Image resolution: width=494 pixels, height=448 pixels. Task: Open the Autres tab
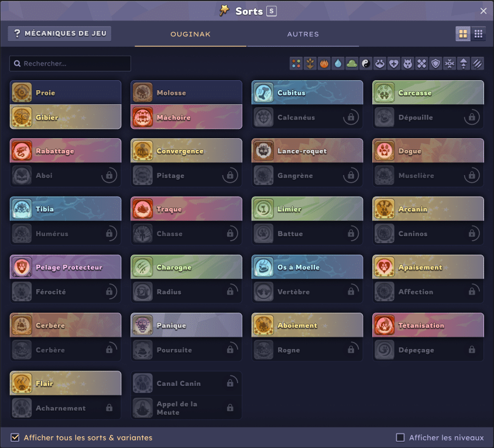(x=303, y=34)
